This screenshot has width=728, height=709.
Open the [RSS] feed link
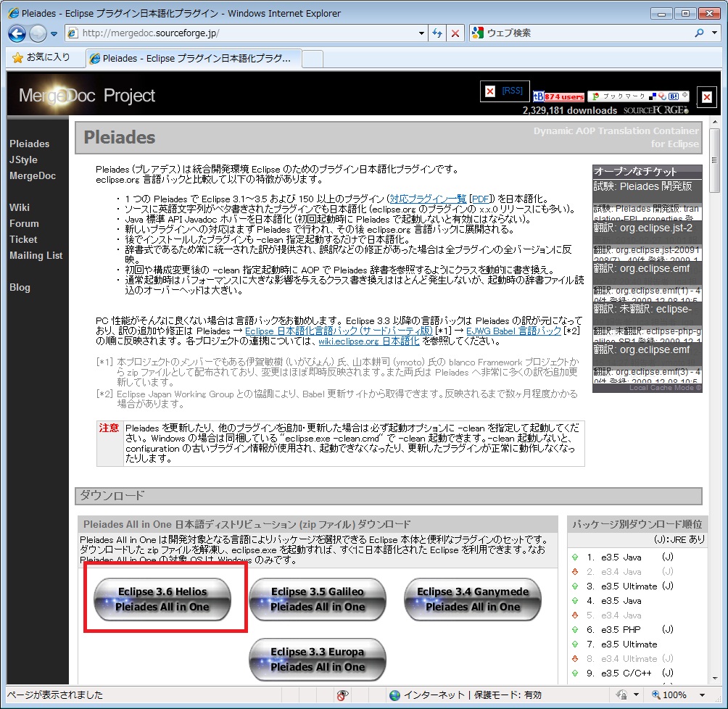512,91
